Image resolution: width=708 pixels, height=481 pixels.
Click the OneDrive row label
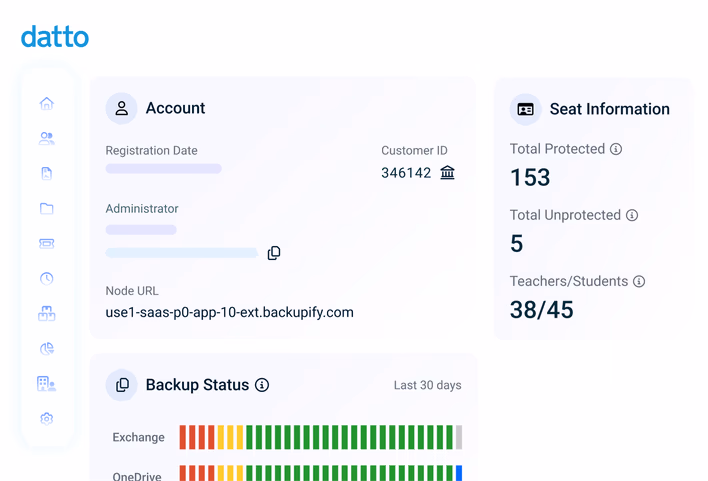[x=137, y=476]
